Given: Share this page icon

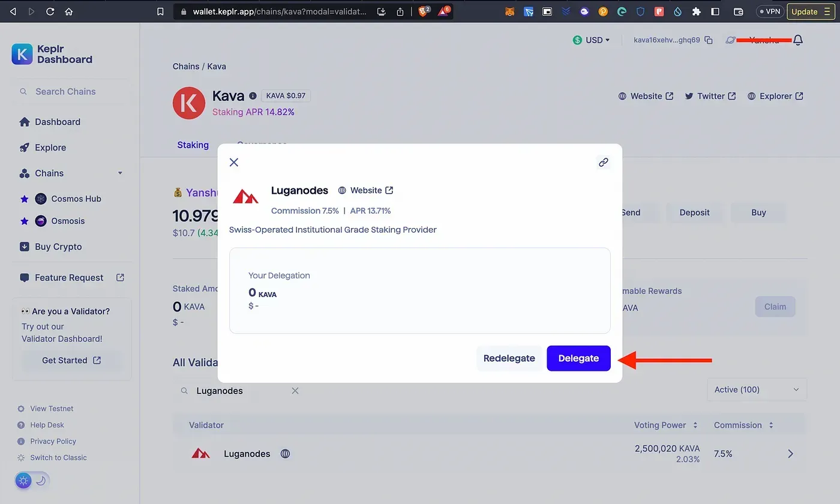Looking at the screenshot, I should coord(400,11).
